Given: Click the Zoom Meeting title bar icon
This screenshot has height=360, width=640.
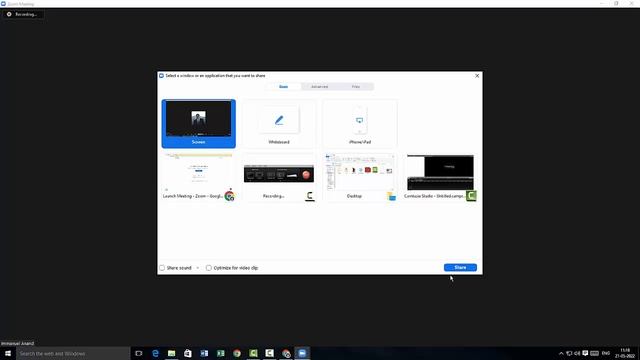Looking at the screenshot, I should [3, 4].
